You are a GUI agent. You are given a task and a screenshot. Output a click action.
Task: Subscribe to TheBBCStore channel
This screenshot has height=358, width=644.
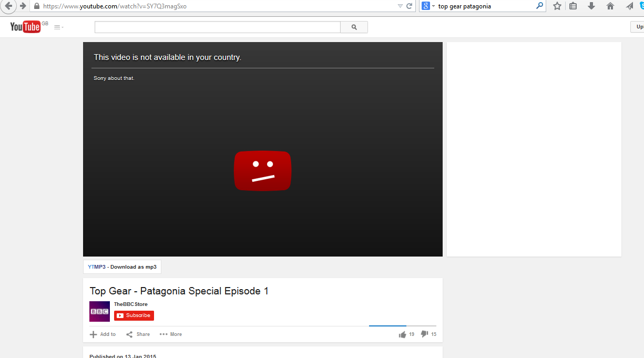134,315
